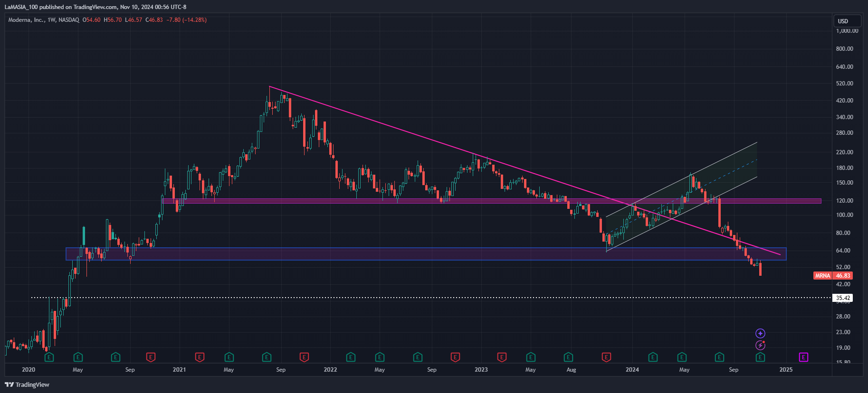Click earnings marker directly above Aug 2023
Viewport: 868px width, 393px height.
[x=568, y=357]
